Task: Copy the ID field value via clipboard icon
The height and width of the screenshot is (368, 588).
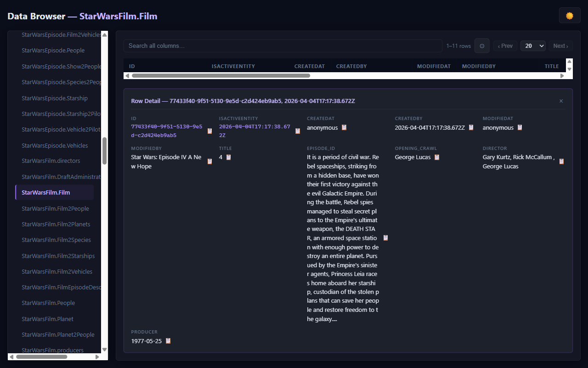Action: coord(209,131)
